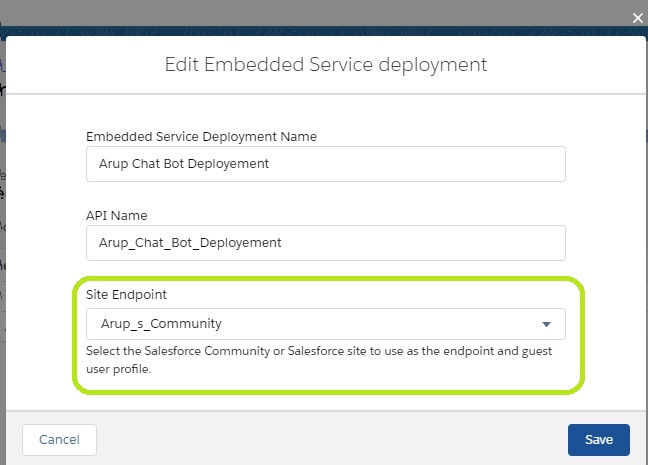
Task: Click the Embedded Service Deployment Name field
Action: (x=326, y=164)
